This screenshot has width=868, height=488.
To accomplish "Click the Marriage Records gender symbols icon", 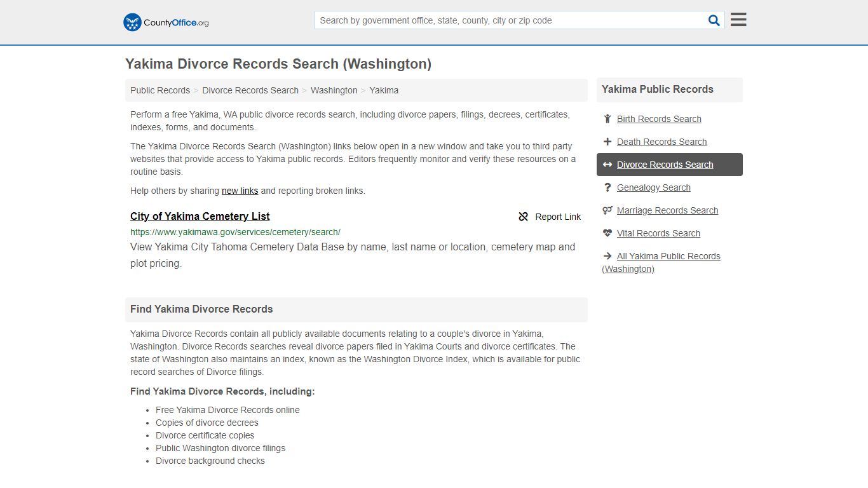I will 607,210.
